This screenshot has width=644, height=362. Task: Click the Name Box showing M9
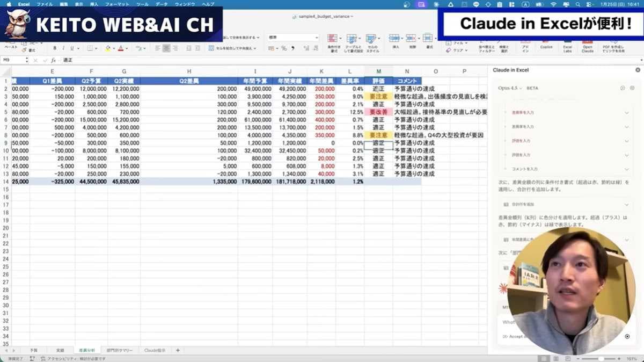coord(13,60)
